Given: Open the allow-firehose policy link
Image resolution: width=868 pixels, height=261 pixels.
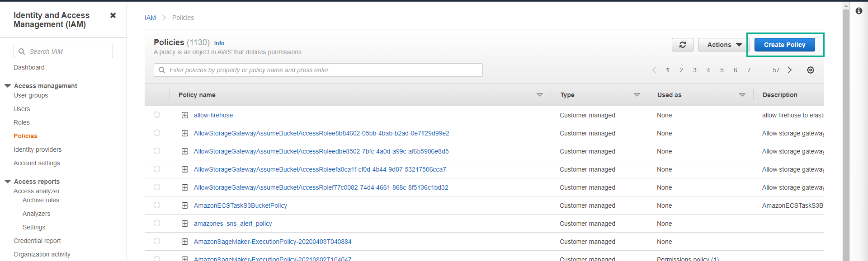Looking at the screenshot, I should (x=213, y=115).
